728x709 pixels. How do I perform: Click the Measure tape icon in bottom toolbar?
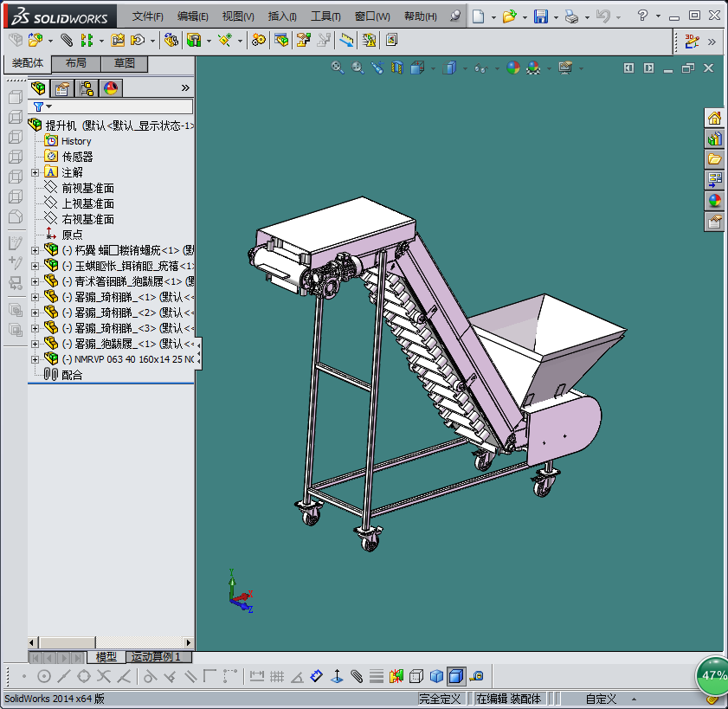(x=476, y=676)
